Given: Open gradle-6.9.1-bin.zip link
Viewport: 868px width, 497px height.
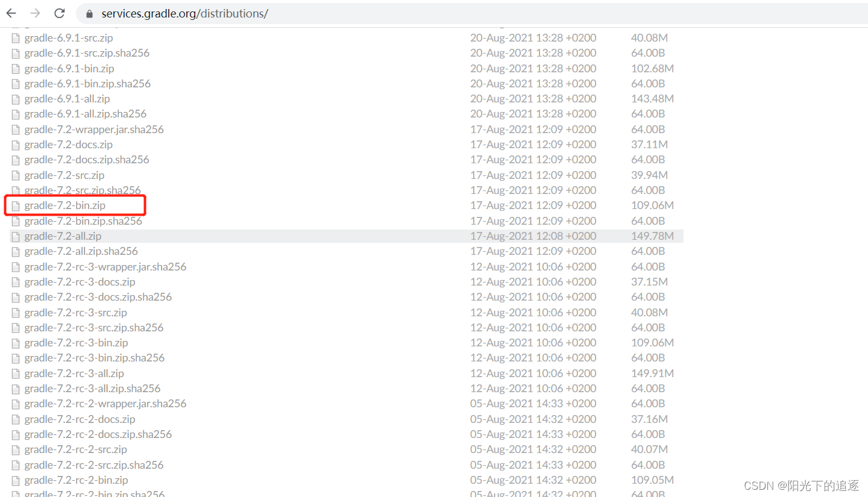Looking at the screenshot, I should (69, 69).
